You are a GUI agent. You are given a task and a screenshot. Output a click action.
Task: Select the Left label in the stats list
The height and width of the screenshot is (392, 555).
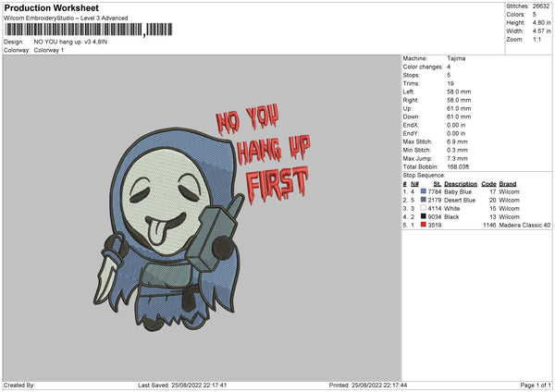click(408, 92)
